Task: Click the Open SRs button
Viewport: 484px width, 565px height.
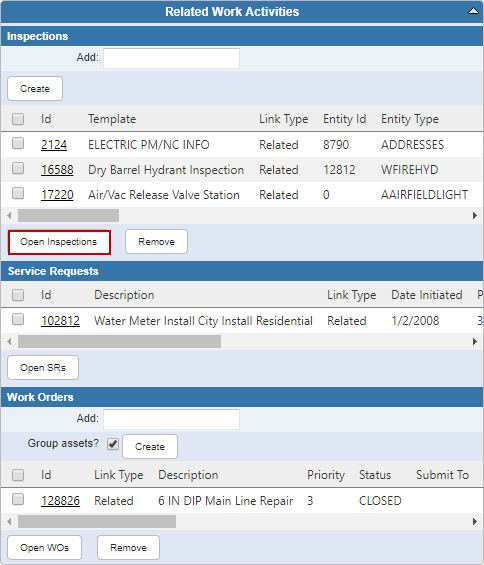Action: [43, 368]
